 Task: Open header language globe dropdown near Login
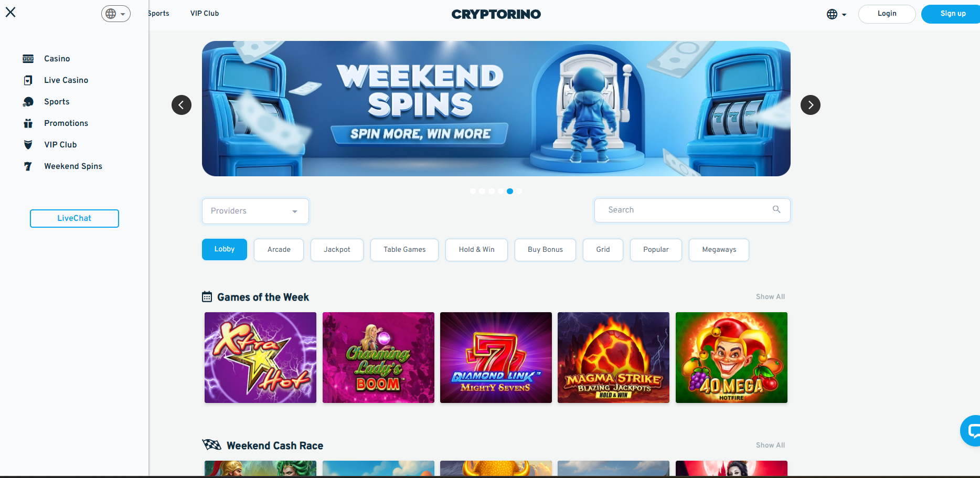coord(837,14)
